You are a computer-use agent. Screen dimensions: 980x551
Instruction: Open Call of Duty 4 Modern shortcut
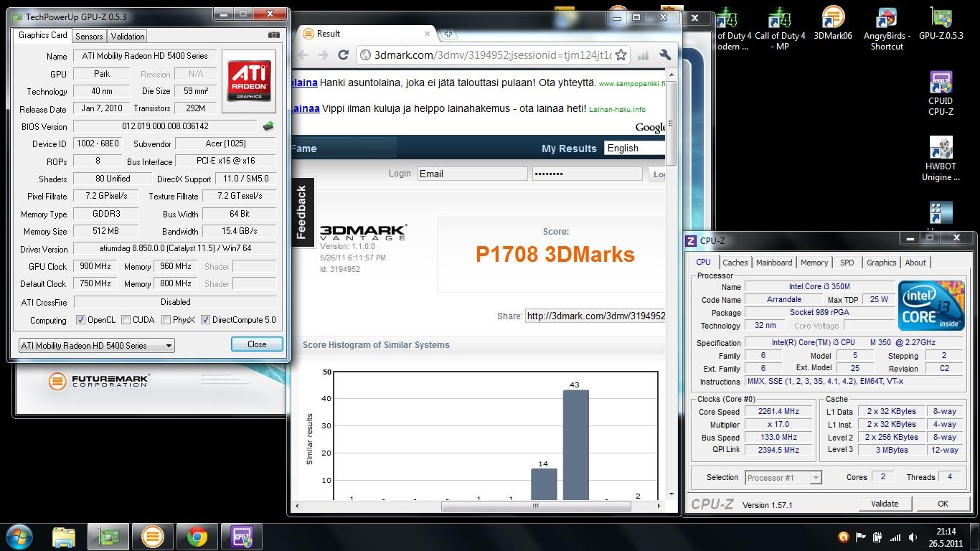coord(732,29)
